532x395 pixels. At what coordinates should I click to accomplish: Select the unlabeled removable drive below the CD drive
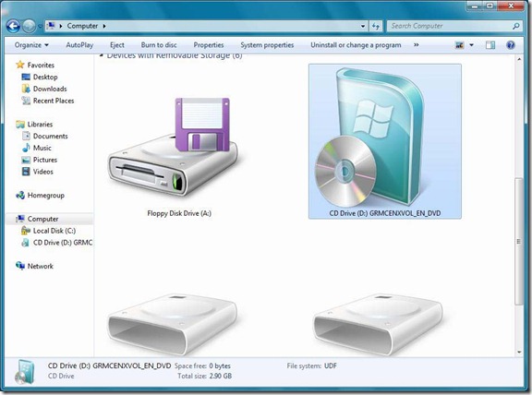[x=378, y=324]
